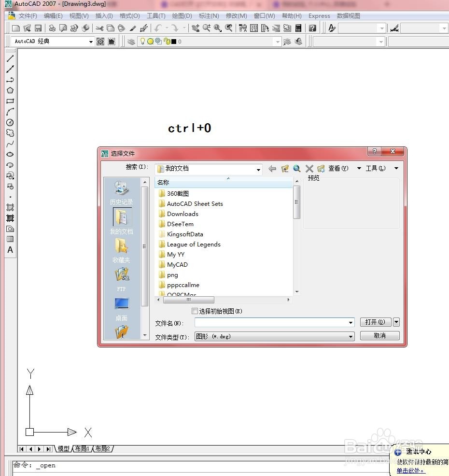Expand the 文件类型 dropdown
449x476 pixels.
tap(351, 336)
